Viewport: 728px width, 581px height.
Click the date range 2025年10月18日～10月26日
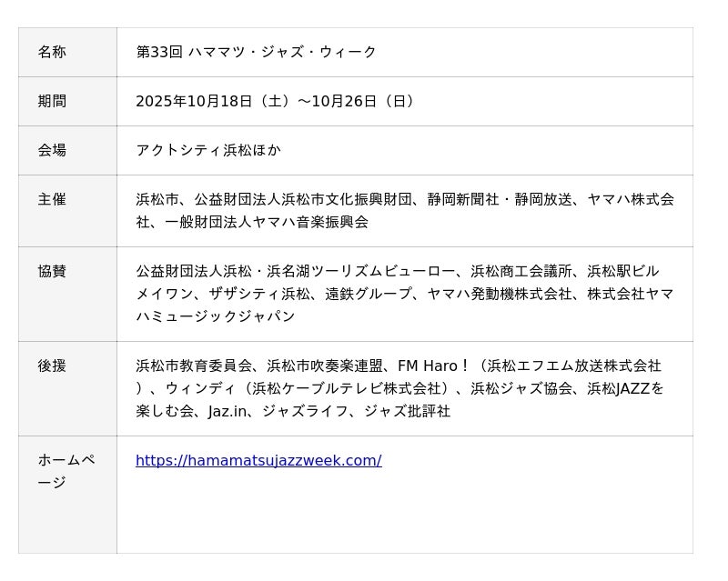click(277, 101)
